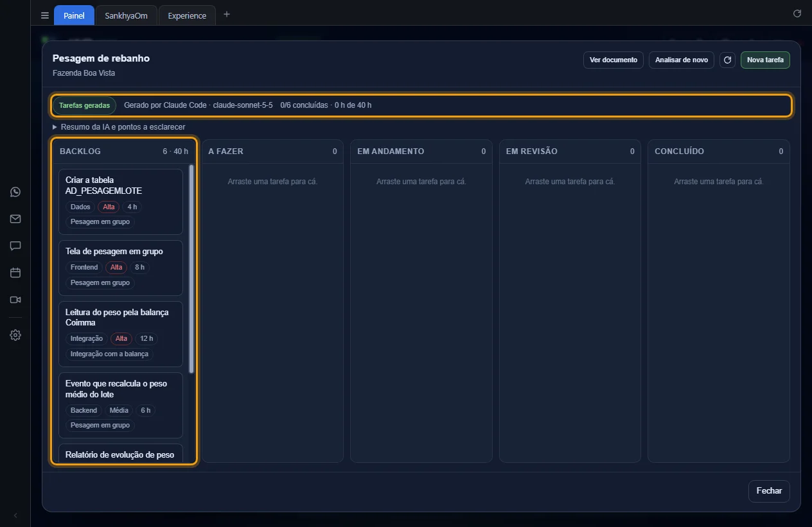Click the Dados tag on the AD_PESAGEMLOTE card
812x527 pixels.
click(80, 207)
